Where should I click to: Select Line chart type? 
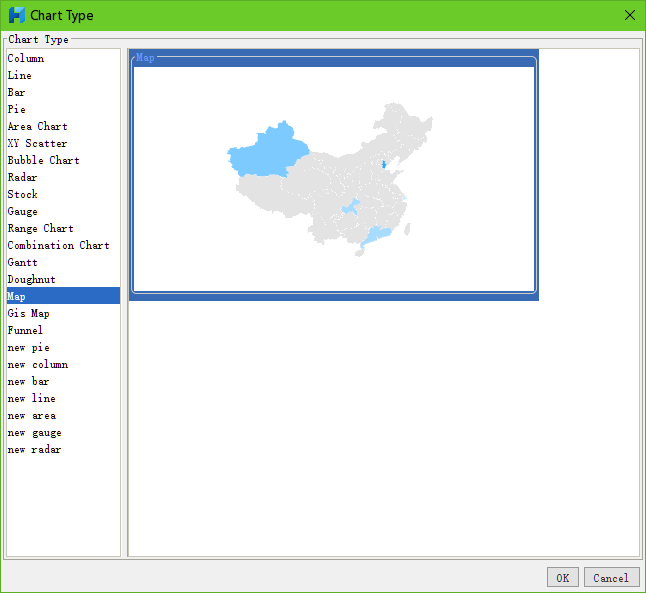(63, 75)
